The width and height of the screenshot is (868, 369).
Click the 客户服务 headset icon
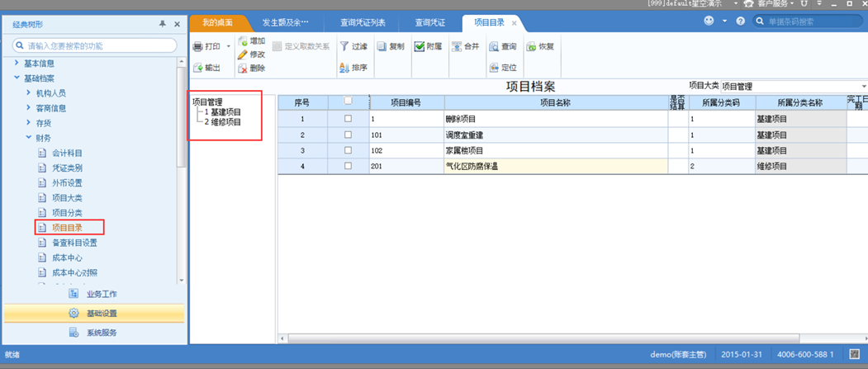(x=748, y=3)
